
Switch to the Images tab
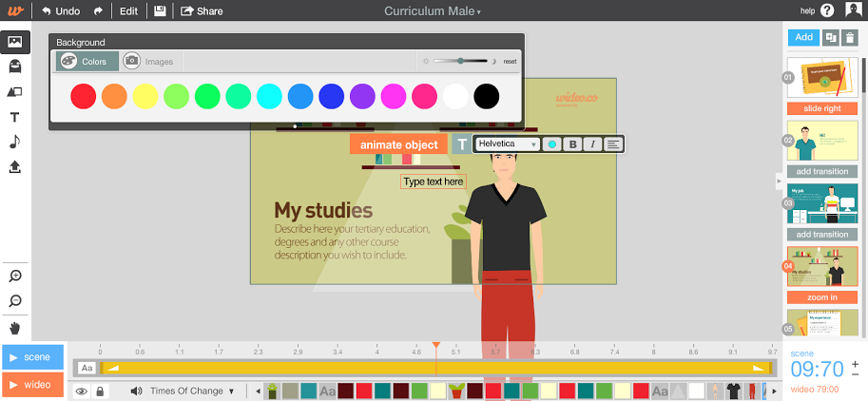149,61
